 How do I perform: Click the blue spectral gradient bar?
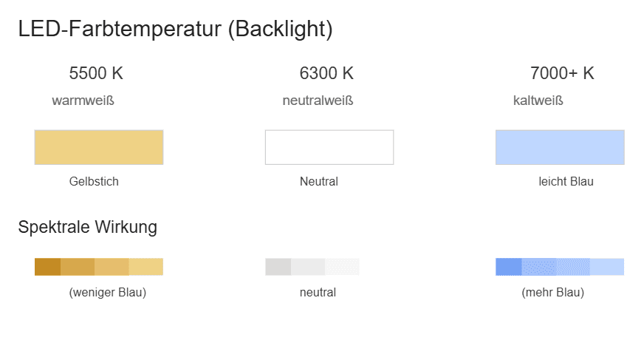(559, 267)
